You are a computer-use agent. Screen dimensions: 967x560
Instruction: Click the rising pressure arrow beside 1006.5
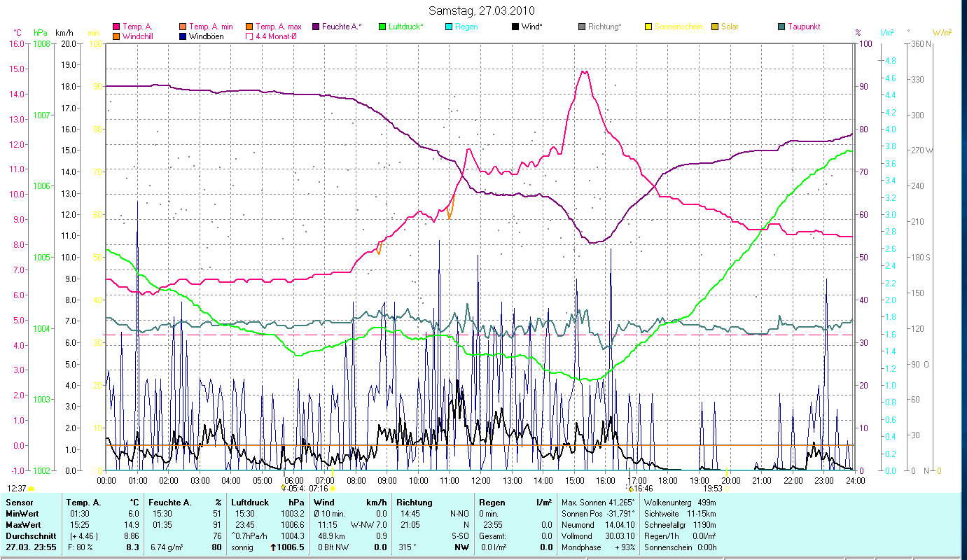tap(274, 547)
